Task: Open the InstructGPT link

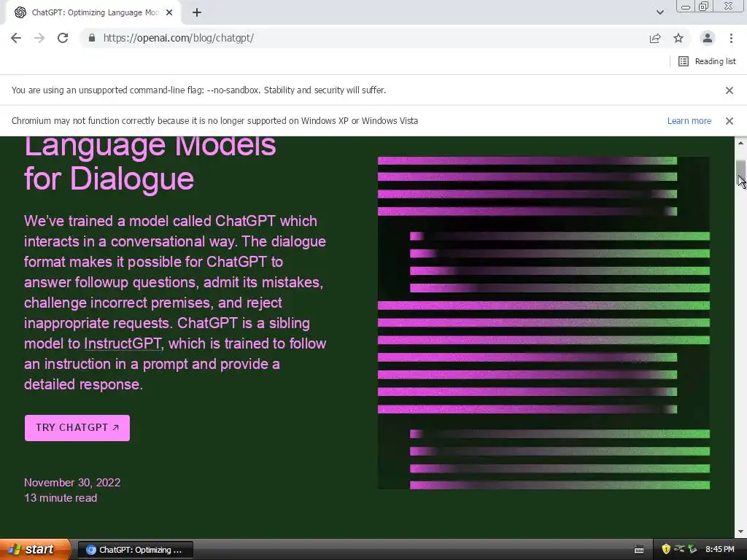Action: 123,343
